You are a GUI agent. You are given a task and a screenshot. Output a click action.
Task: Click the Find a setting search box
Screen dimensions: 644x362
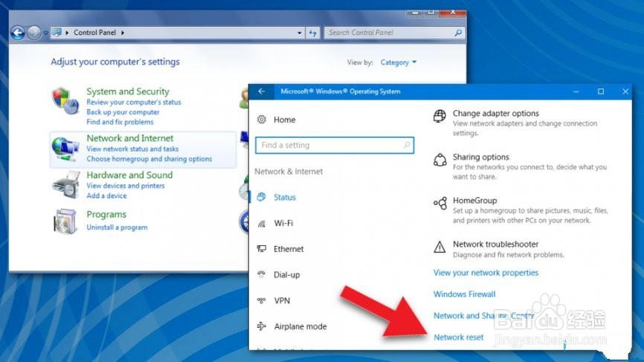335,145
